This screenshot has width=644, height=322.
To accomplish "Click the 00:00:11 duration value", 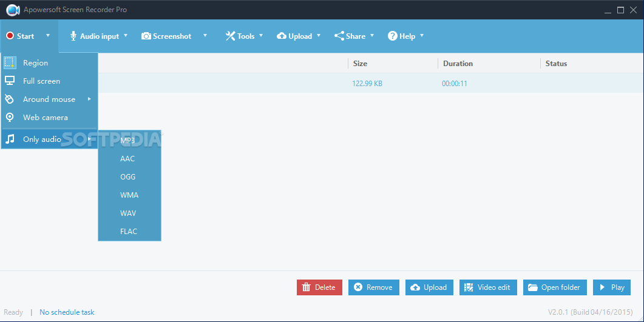I will [455, 83].
